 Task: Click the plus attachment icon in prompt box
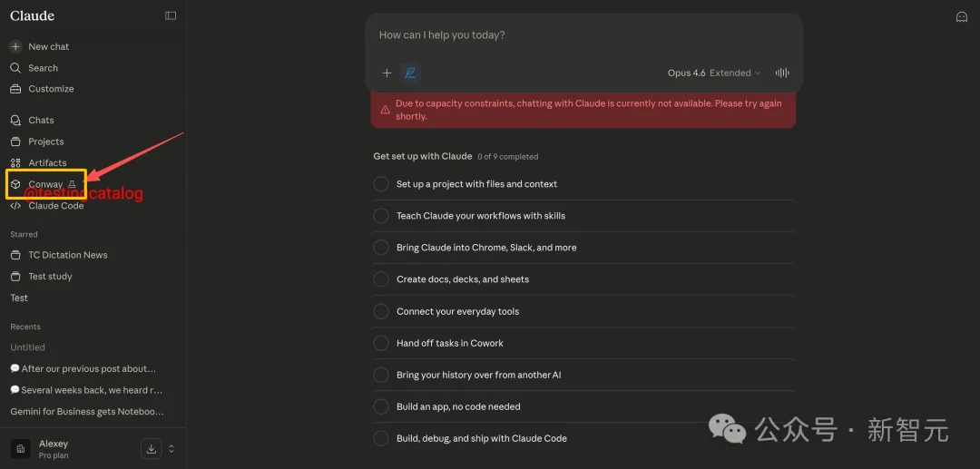coord(387,73)
